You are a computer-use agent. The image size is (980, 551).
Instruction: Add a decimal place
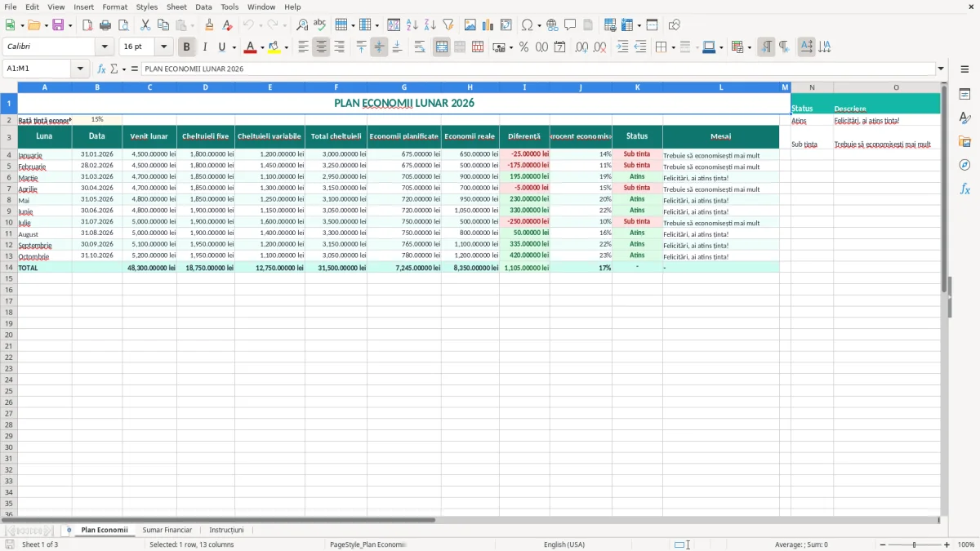coord(581,47)
